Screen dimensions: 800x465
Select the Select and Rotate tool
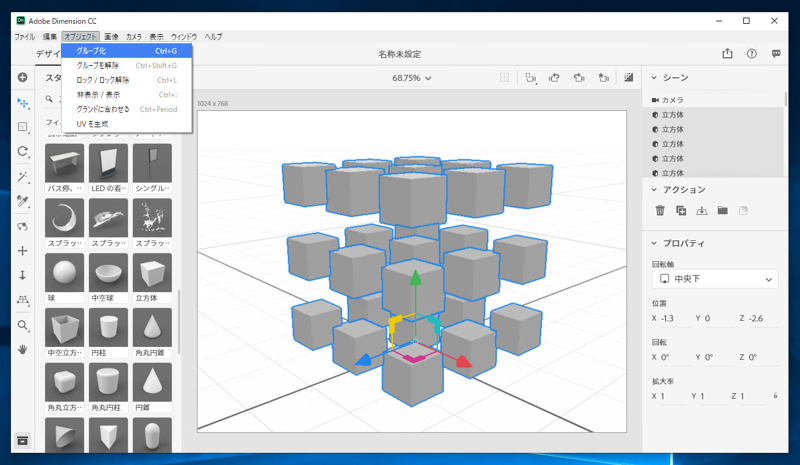pos(22,152)
